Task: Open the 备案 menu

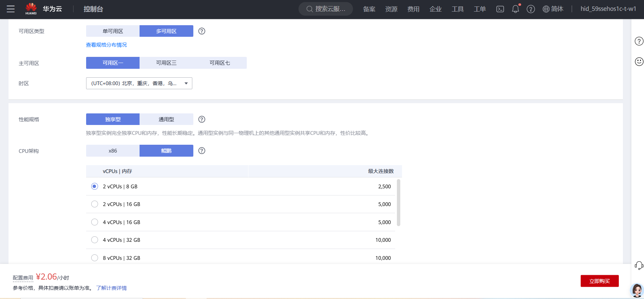Action: point(369,9)
